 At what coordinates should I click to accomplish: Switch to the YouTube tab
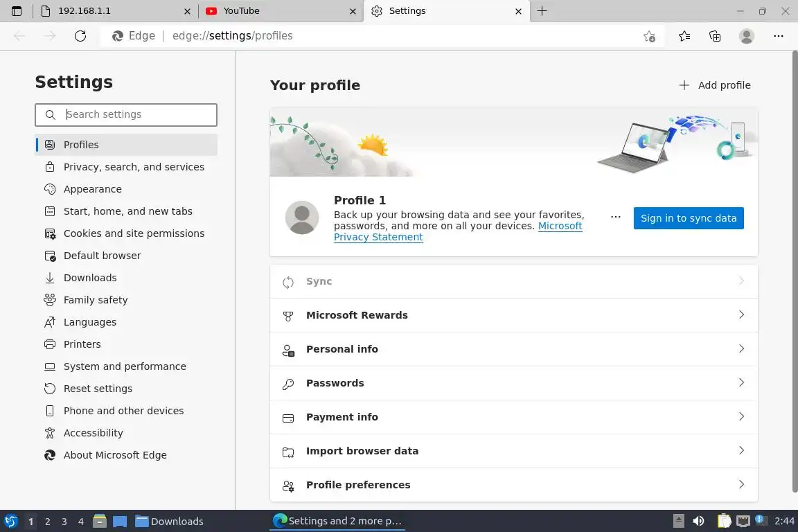point(281,11)
